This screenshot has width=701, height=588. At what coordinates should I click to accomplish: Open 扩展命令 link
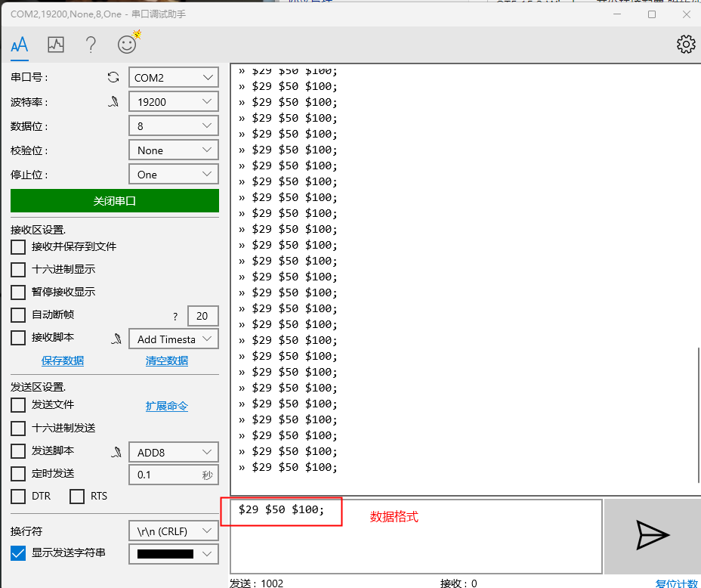(x=167, y=406)
